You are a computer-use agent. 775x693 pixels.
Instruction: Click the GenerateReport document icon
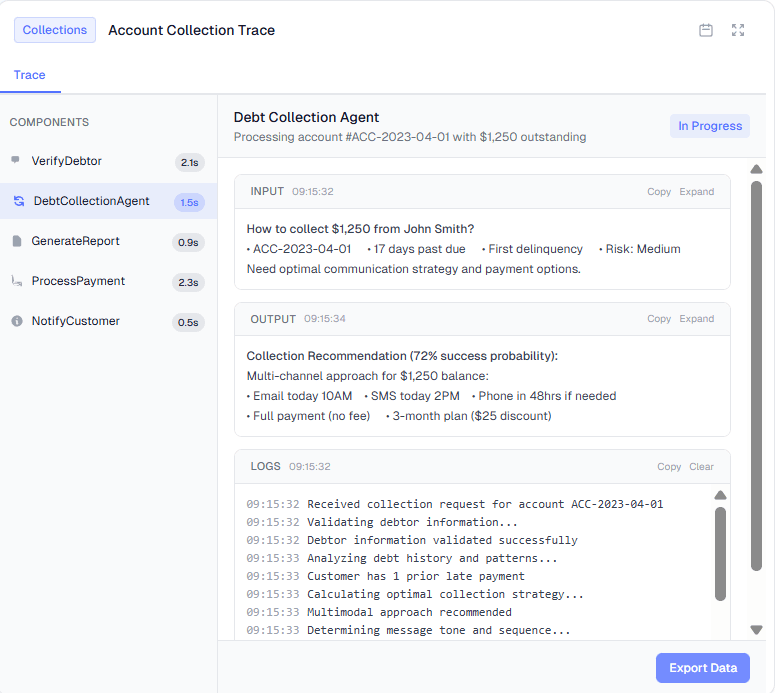point(17,241)
